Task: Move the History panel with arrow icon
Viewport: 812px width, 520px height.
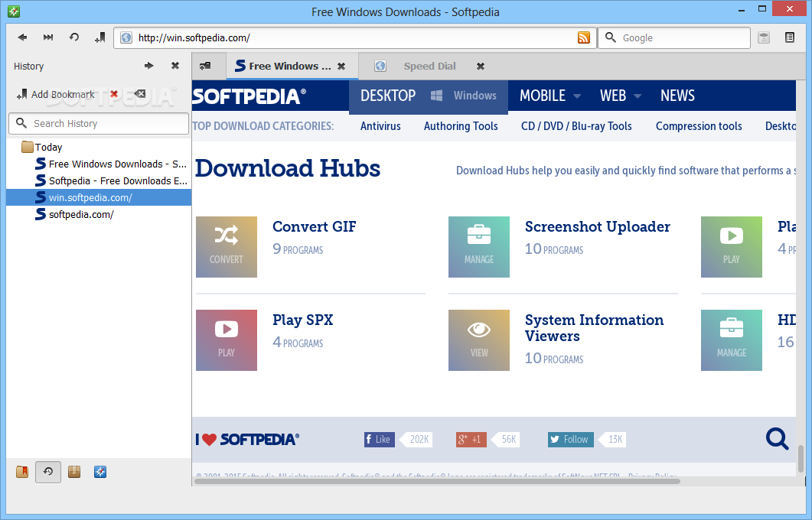Action: (x=149, y=66)
